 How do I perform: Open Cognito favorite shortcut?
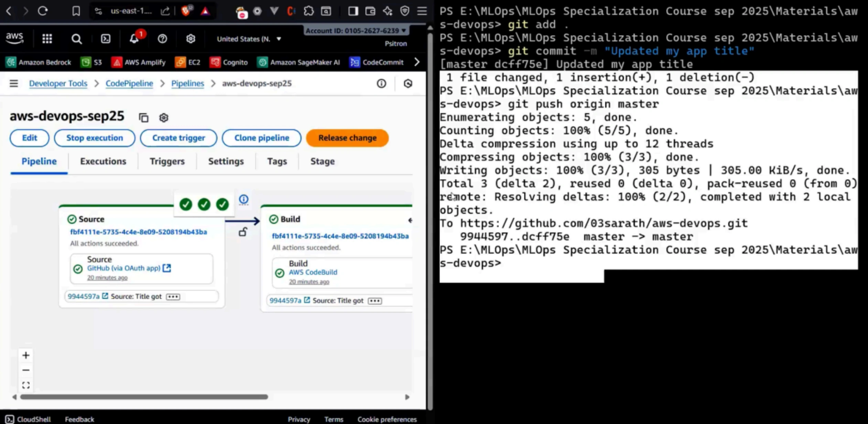229,62
